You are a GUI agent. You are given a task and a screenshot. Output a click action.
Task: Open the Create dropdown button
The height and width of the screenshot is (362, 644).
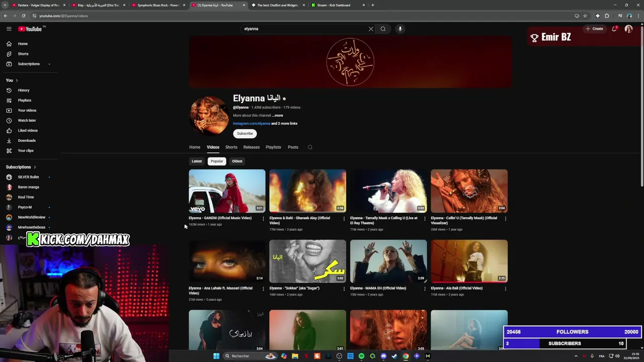point(594,29)
